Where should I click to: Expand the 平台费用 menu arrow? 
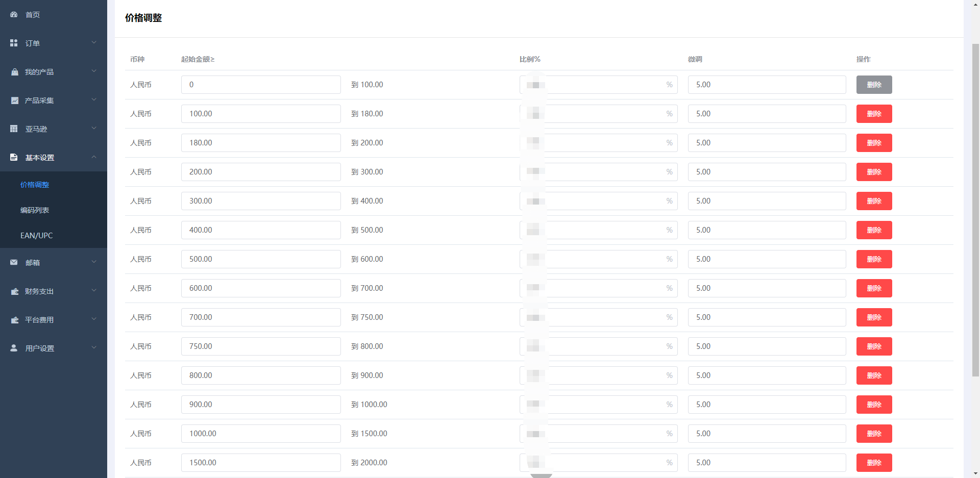point(94,319)
